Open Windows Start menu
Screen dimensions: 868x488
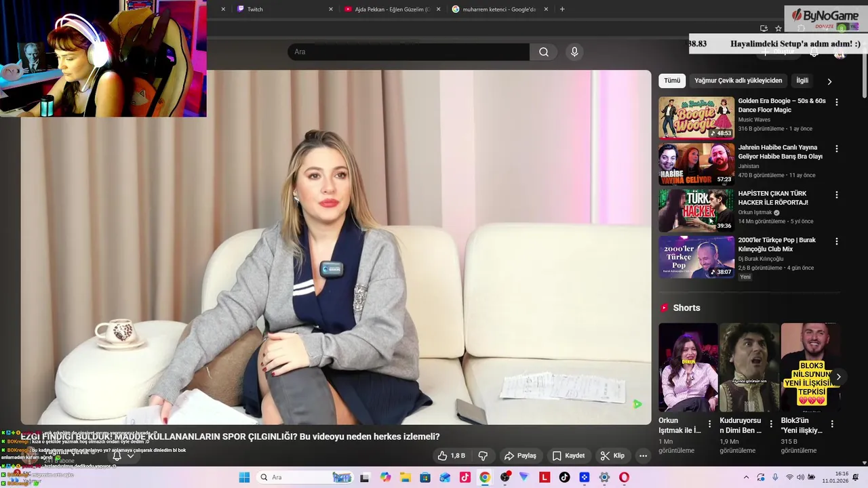tap(244, 477)
